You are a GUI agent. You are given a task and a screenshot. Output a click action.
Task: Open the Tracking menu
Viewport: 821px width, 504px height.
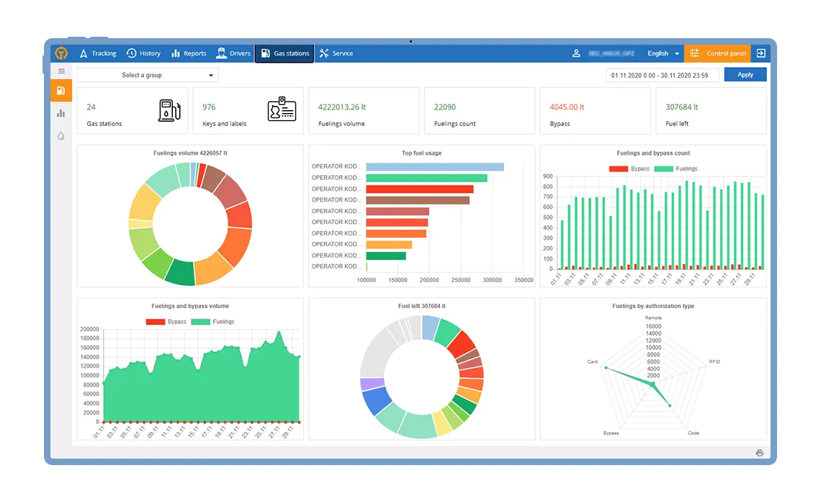98,53
